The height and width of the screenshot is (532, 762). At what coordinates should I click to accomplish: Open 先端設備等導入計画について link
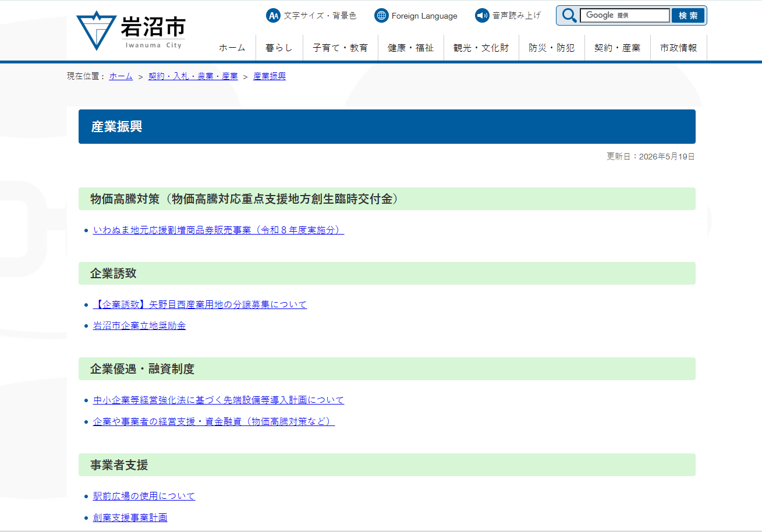(x=218, y=400)
